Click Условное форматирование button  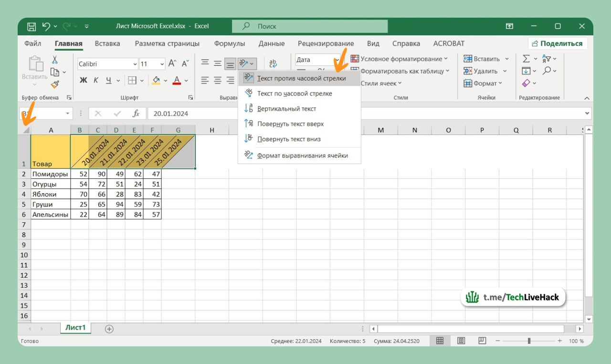[400, 59]
